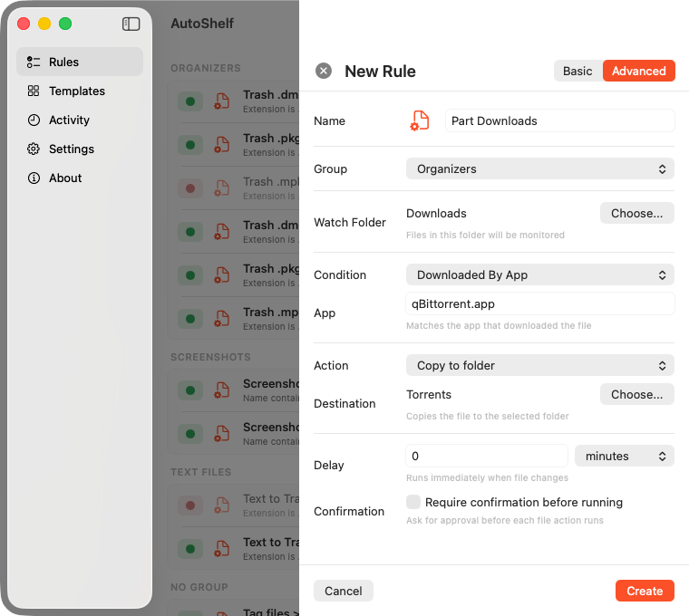Image resolution: width=689 pixels, height=616 pixels.
Task: Click the Downloads watch folder value
Action: (436, 214)
